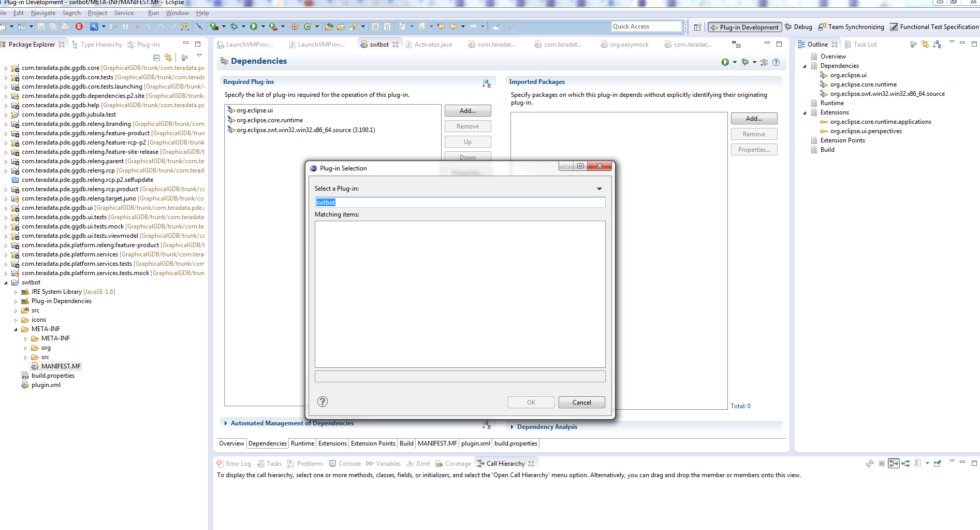Click Show History List icon in Call Hierarchy
Image resolution: width=980 pixels, height=530 pixels.
point(918,464)
